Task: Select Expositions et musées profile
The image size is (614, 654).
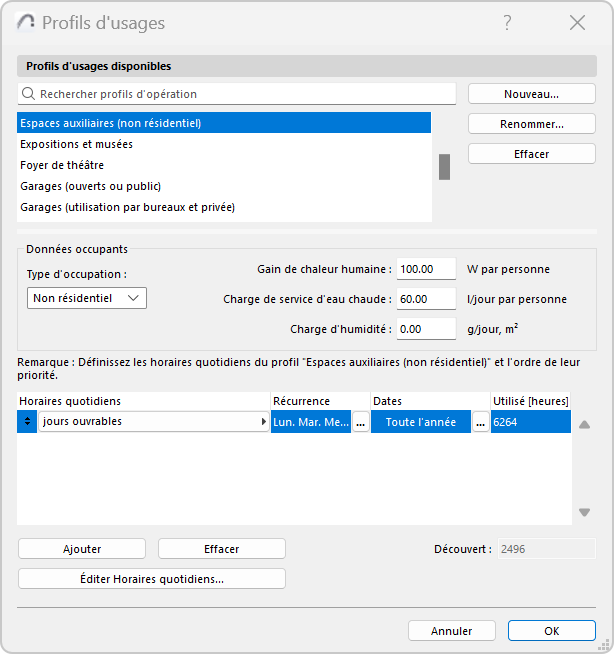Action: pyautogui.click(x=77, y=144)
